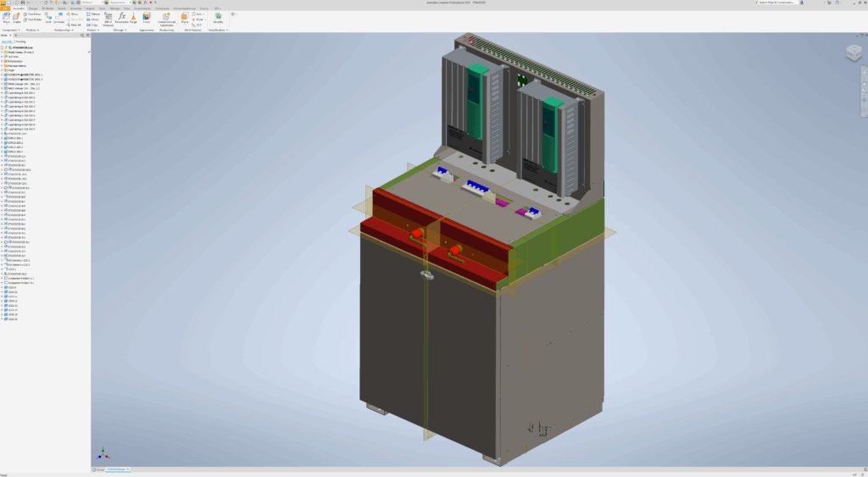Select the work Plane tool
The height and width of the screenshot is (477, 868).
tap(185, 19)
